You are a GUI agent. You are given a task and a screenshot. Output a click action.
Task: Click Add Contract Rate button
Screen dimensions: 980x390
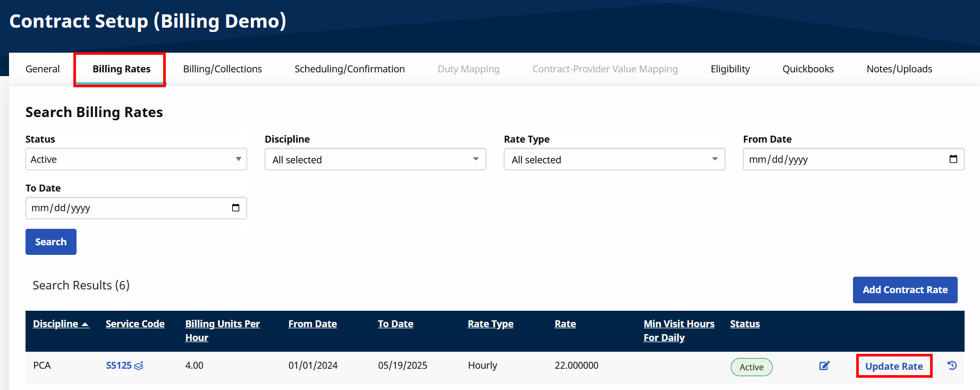click(905, 290)
